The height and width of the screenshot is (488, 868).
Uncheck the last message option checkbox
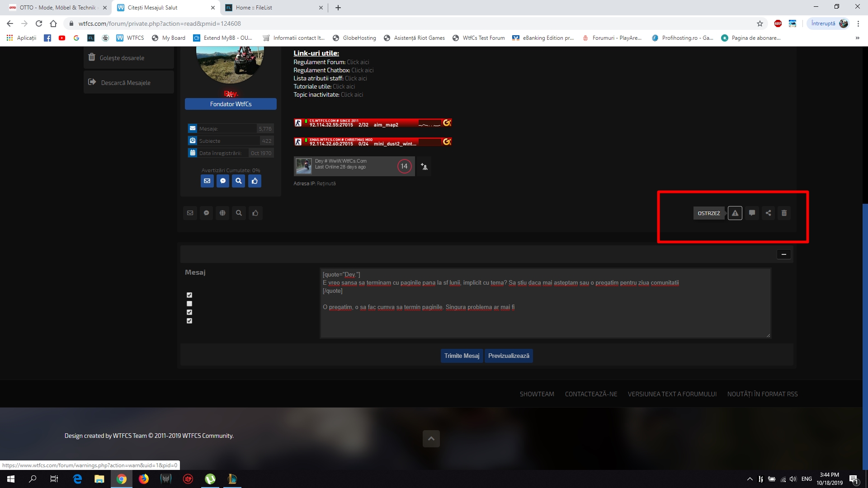(x=189, y=321)
